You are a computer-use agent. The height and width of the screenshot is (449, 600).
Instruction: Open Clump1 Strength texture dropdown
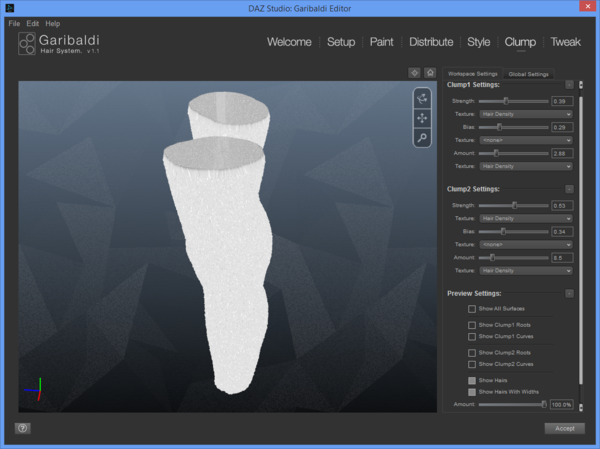click(526, 114)
